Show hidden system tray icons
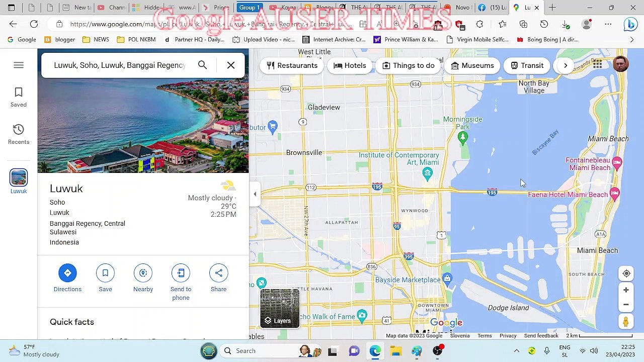The height and width of the screenshot is (362, 644). [516, 351]
